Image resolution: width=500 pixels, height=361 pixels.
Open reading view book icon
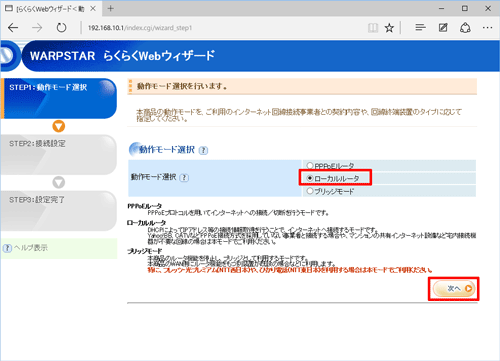pyautogui.click(x=373, y=28)
